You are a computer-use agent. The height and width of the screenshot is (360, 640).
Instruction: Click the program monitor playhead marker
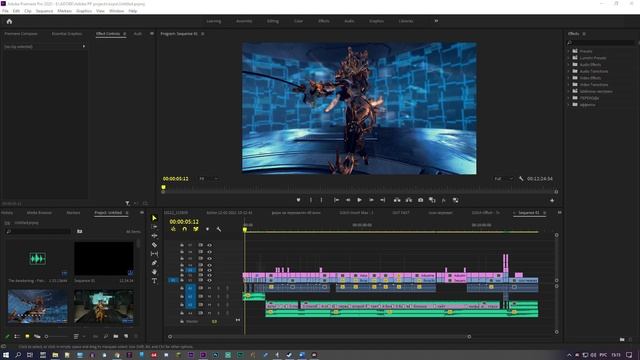point(163,187)
